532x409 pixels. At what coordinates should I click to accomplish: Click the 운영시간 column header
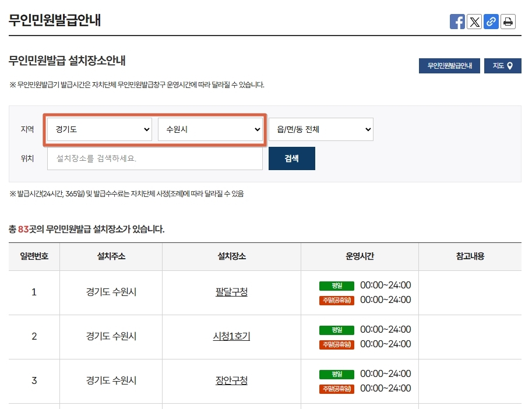(359, 256)
